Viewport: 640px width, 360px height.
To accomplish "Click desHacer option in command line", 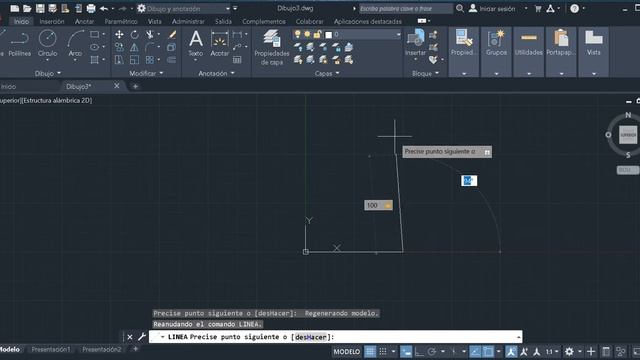I will pos(311,337).
